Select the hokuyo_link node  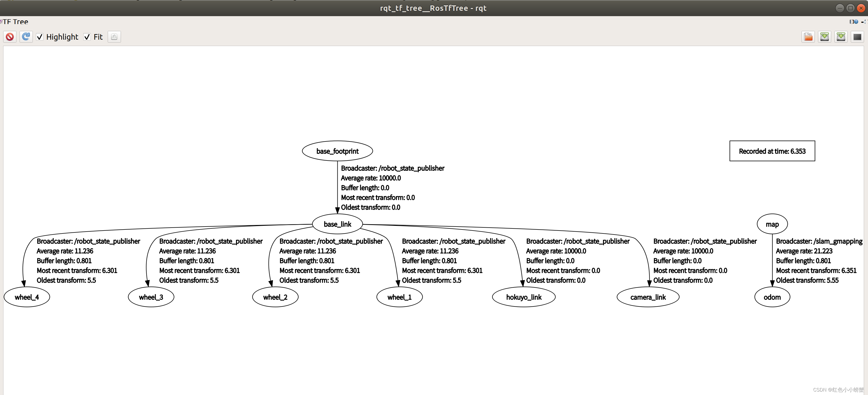click(524, 297)
